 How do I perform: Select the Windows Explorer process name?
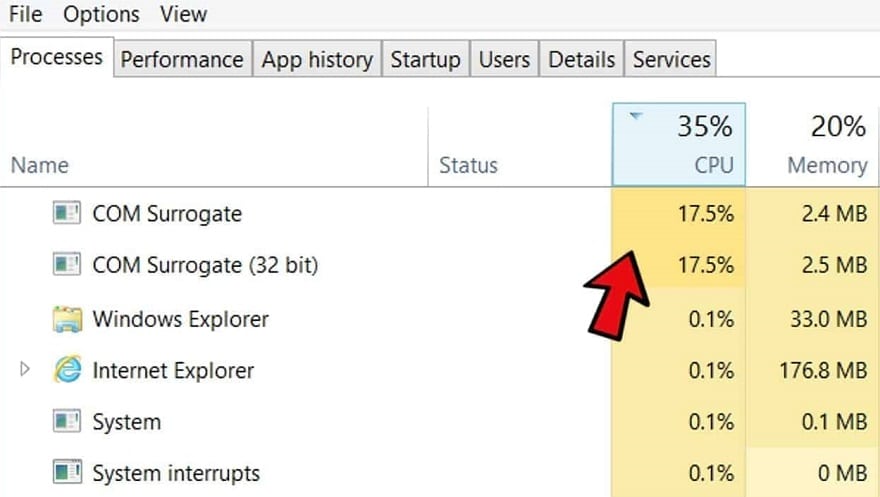pos(181,319)
